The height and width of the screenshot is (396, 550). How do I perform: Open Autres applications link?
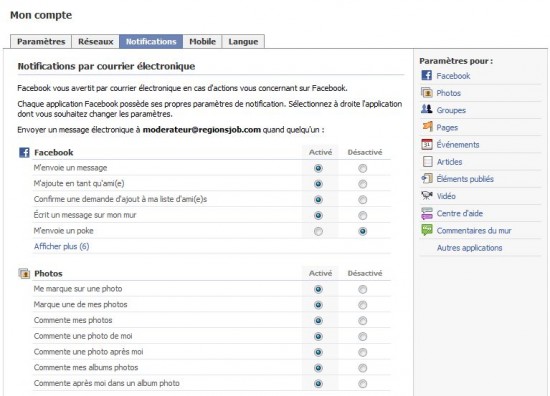click(x=469, y=248)
